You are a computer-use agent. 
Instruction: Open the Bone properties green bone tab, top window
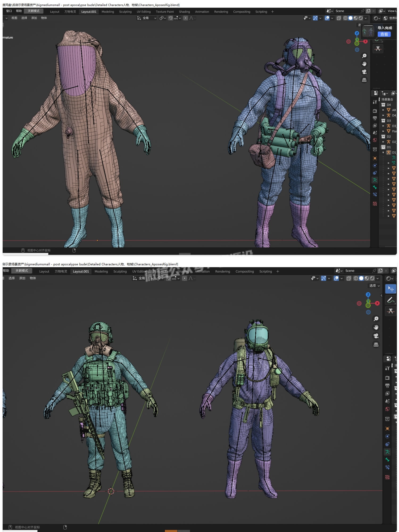point(375,187)
